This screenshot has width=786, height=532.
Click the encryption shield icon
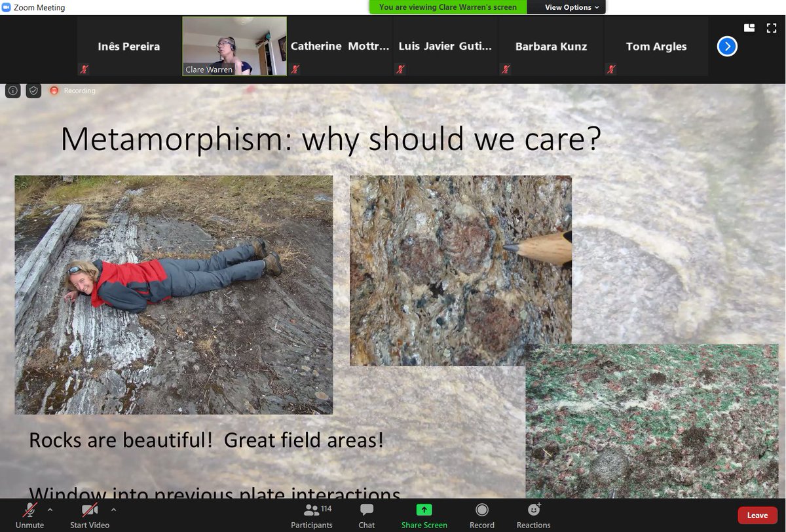34,90
